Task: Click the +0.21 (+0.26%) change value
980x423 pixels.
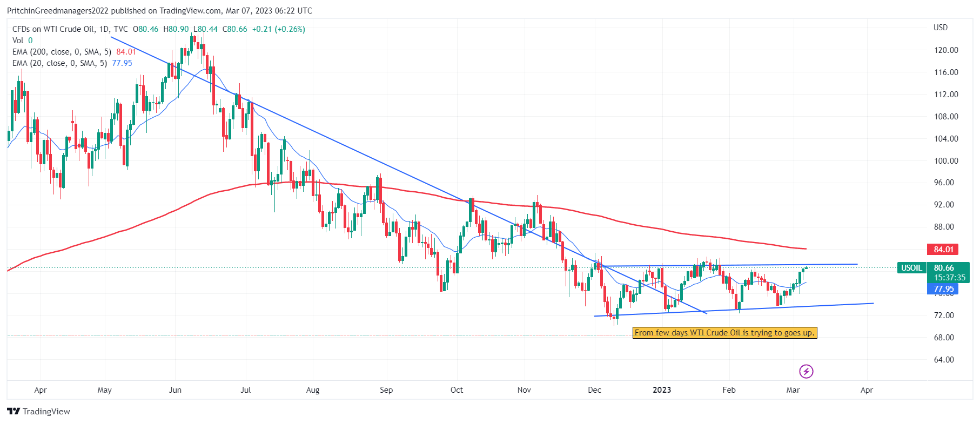Action: click(278, 29)
